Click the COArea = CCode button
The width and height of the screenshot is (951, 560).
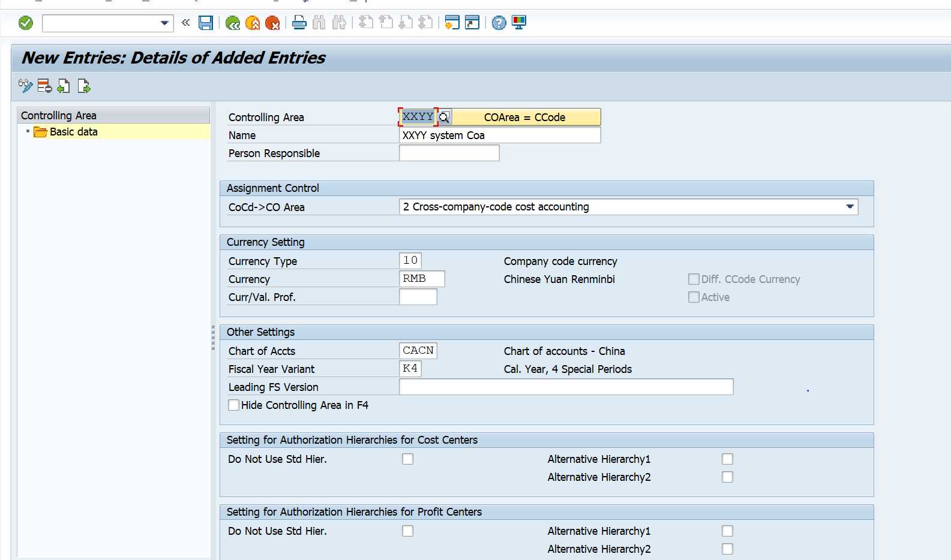pyautogui.click(x=526, y=117)
